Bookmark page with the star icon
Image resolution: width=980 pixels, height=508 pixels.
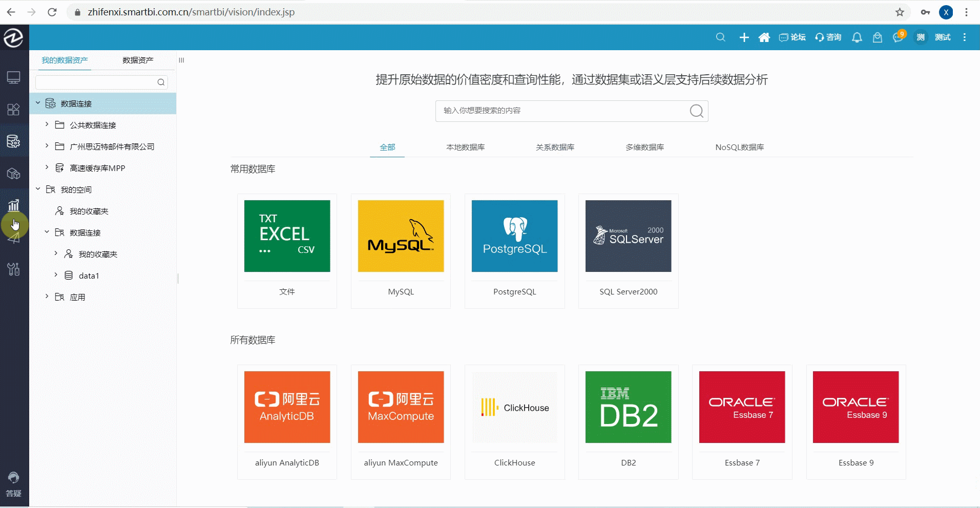[900, 12]
